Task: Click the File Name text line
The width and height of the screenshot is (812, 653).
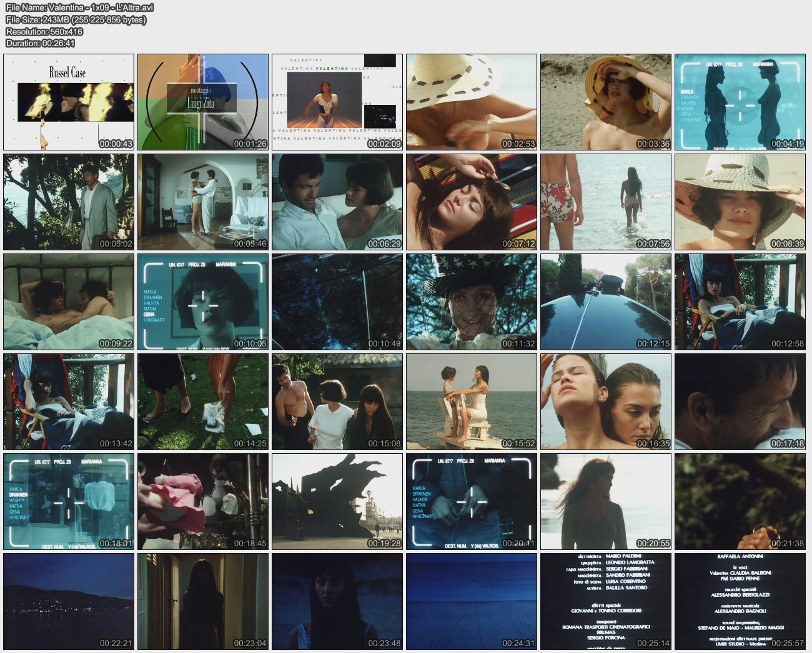Action: coord(79,7)
